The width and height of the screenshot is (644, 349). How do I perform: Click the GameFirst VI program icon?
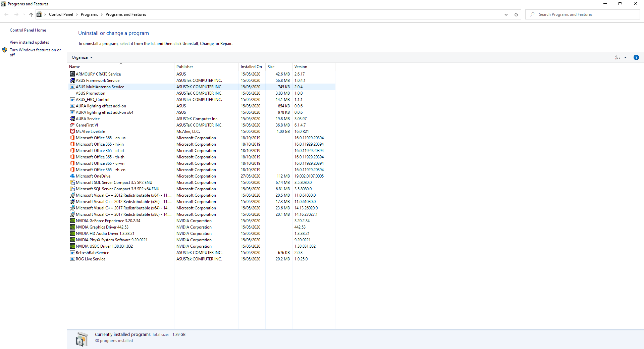72,125
